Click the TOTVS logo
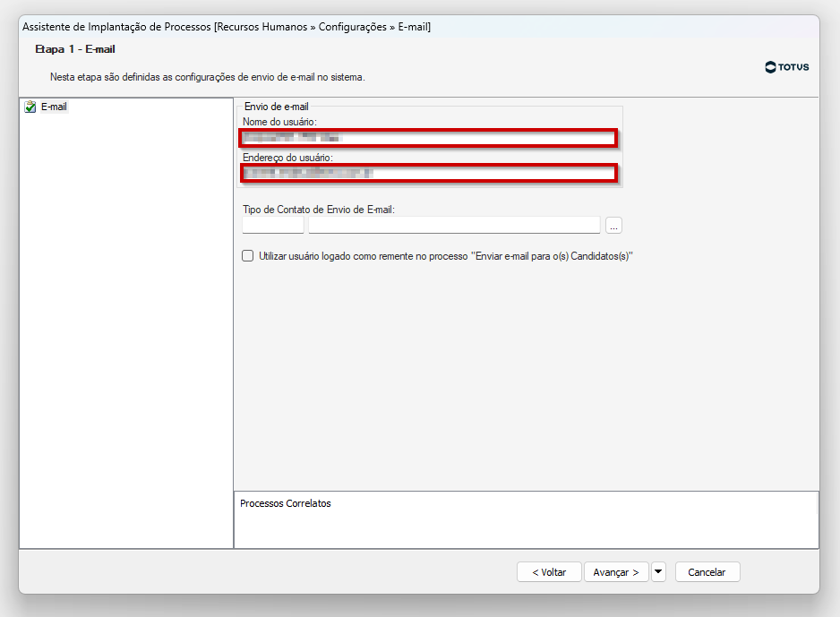840x617 pixels. [x=787, y=67]
